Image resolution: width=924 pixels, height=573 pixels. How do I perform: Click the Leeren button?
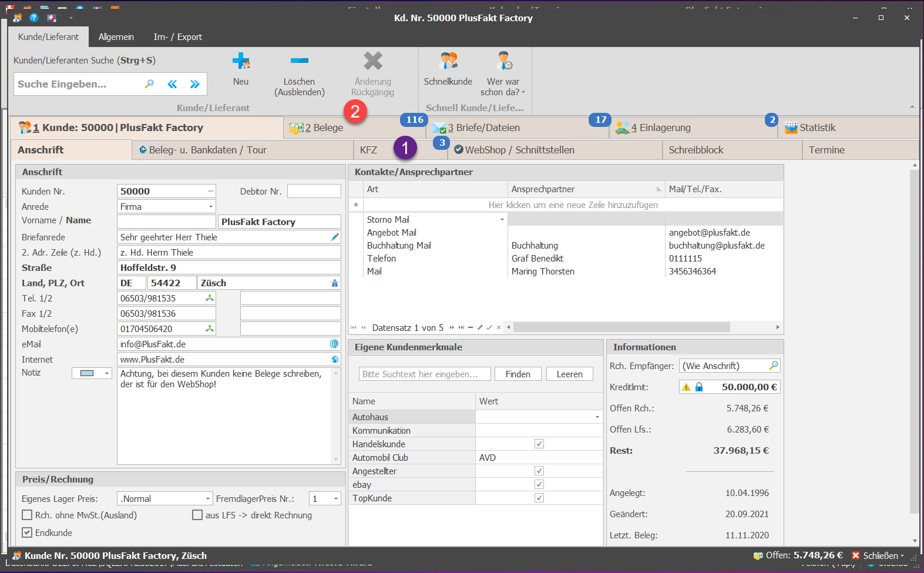click(570, 374)
